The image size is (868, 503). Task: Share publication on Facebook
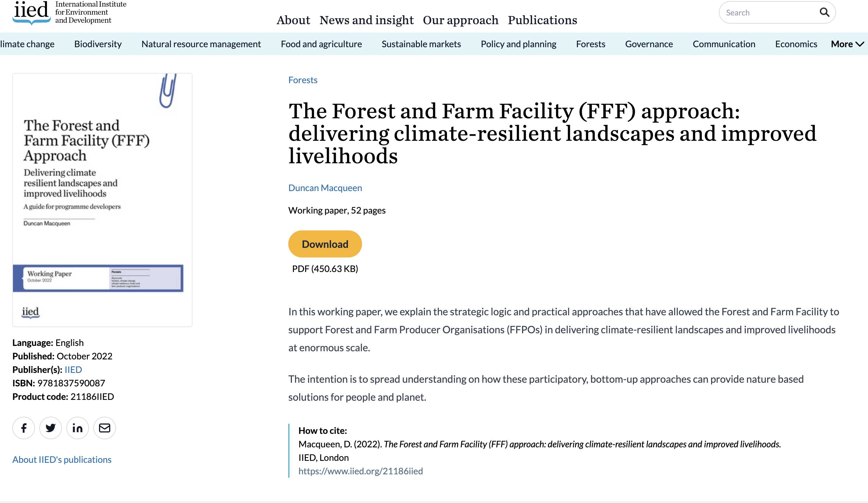coord(24,428)
